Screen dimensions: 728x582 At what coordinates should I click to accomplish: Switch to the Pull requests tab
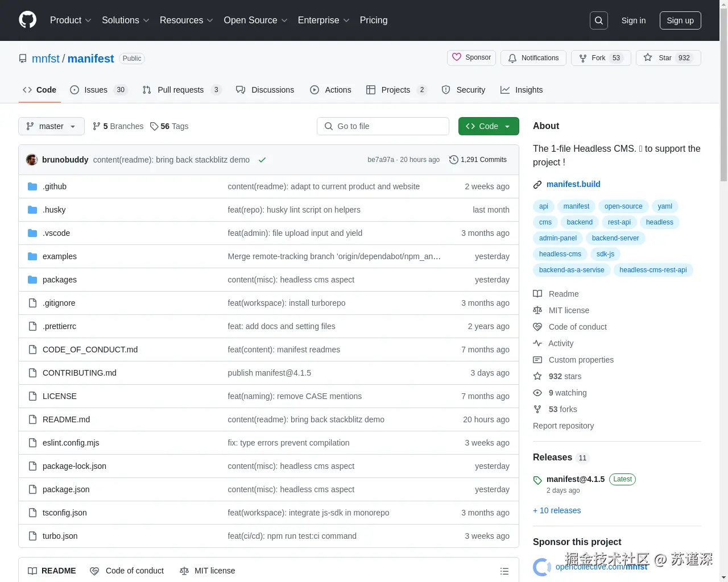click(x=181, y=90)
